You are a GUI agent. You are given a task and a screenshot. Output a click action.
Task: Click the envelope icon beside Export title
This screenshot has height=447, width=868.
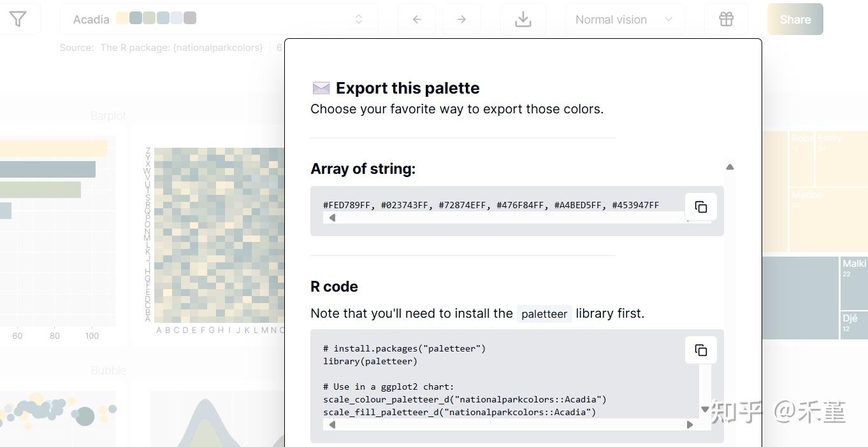tap(321, 88)
